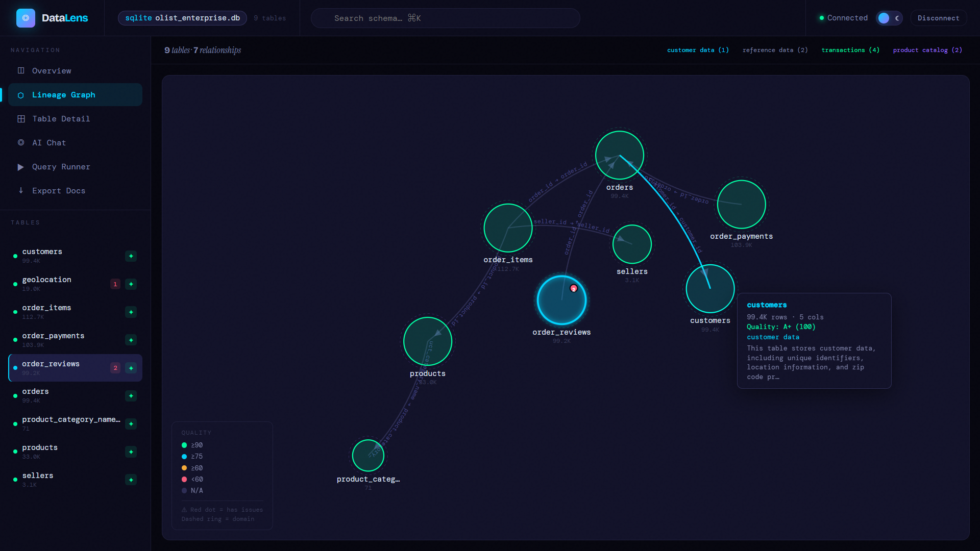Click the Connected status indicator
Screen dimensions: 980x551
[x=843, y=18]
